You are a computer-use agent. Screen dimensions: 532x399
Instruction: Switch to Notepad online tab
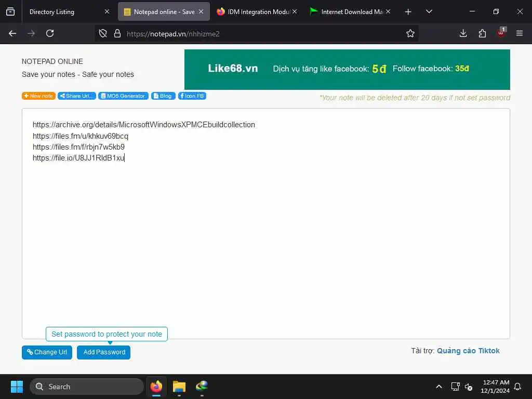click(x=164, y=12)
